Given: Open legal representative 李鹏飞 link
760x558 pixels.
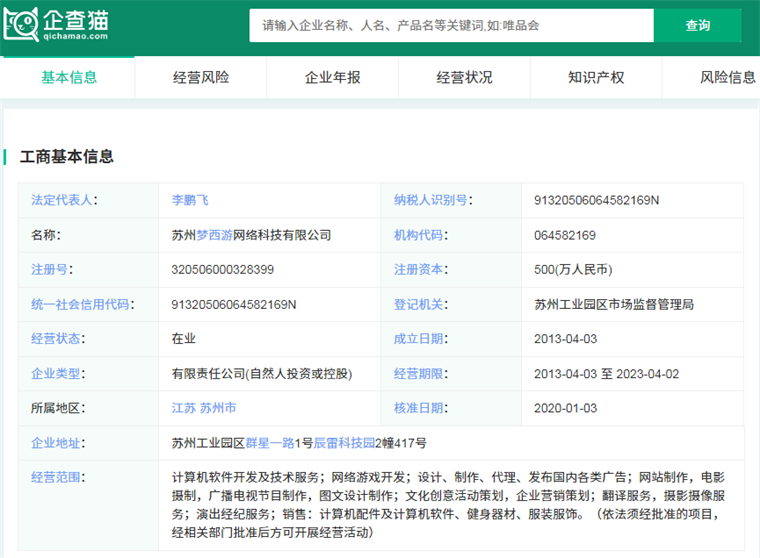Looking at the screenshot, I should (190, 200).
